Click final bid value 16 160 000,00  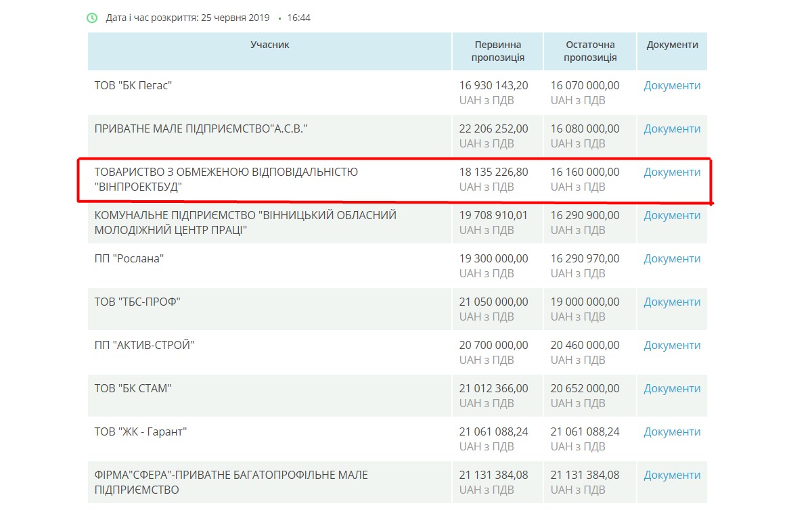(x=585, y=172)
